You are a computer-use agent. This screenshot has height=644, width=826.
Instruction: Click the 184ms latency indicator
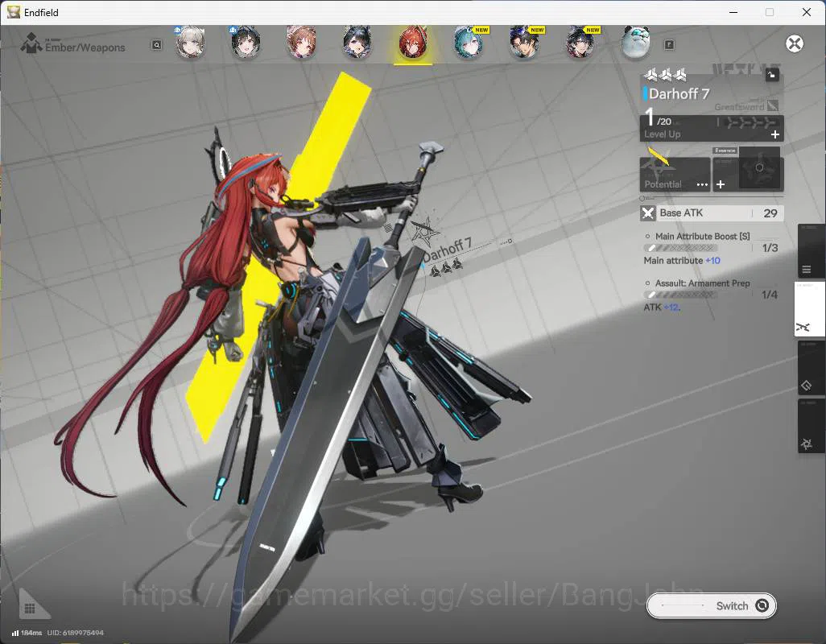pyautogui.click(x=27, y=633)
